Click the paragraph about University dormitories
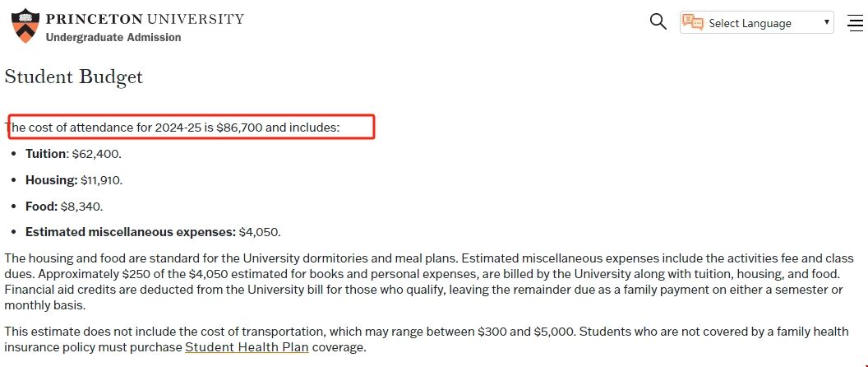This screenshot has width=868, height=367. pos(423,281)
